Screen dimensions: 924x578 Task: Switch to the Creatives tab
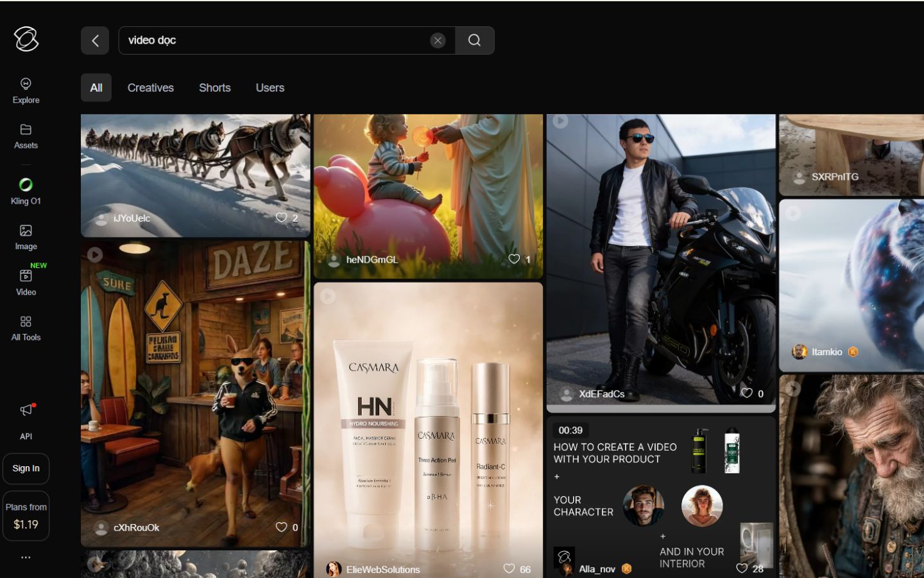click(151, 88)
